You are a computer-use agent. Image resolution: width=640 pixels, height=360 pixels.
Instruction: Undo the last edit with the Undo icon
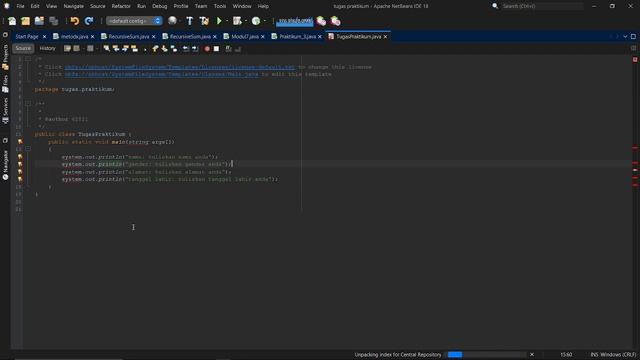click(x=75, y=21)
